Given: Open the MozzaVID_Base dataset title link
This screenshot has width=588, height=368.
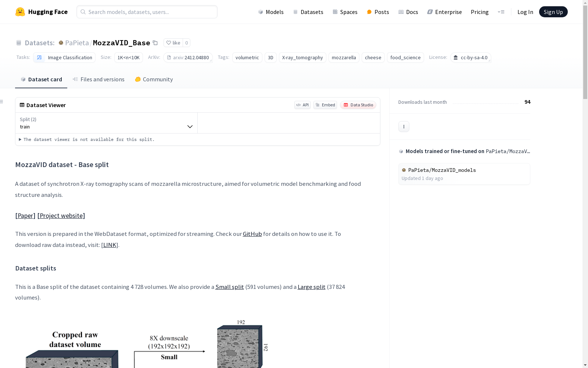Looking at the screenshot, I should click(x=121, y=43).
